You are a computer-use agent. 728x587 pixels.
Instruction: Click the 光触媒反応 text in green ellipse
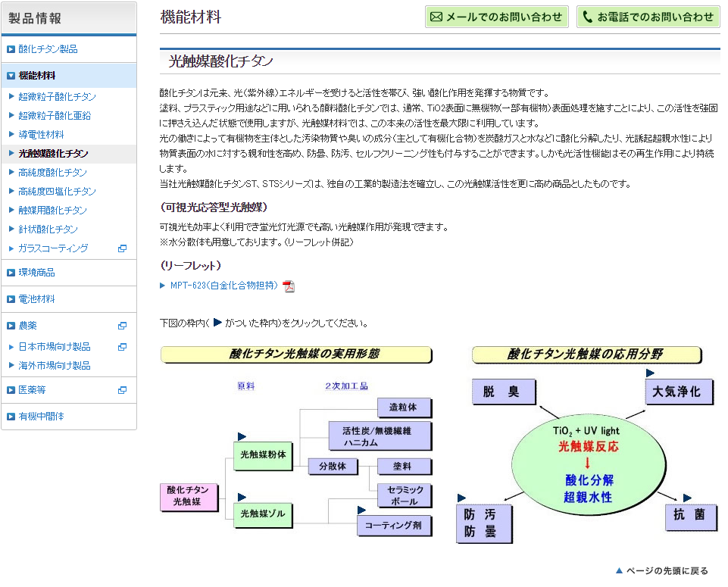[589, 447]
